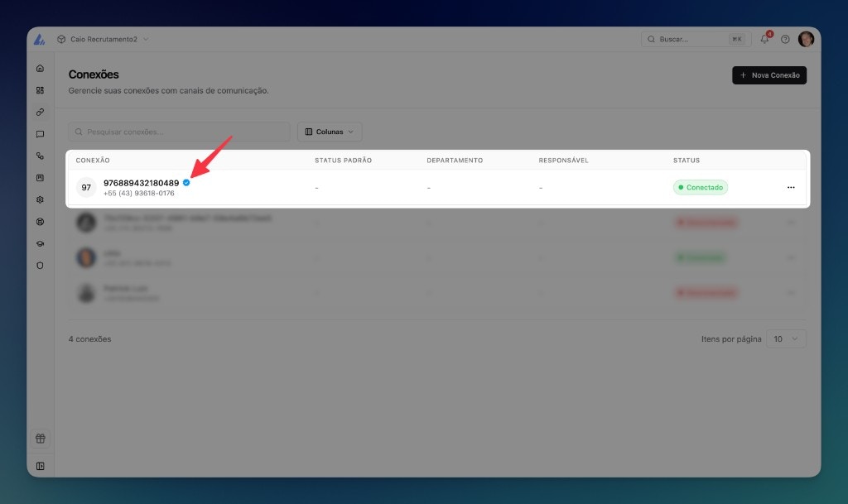The width and height of the screenshot is (848, 504).
Task: Open the Colunas dropdown
Action: [x=329, y=131]
